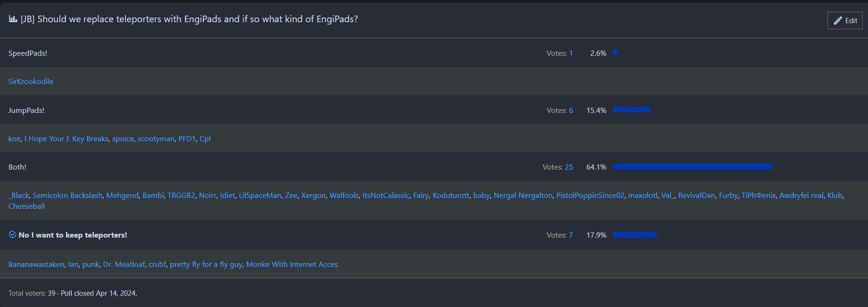Click "Monke With Internet Acces" link
This screenshot has width=868, height=307.
coord(291,264)
